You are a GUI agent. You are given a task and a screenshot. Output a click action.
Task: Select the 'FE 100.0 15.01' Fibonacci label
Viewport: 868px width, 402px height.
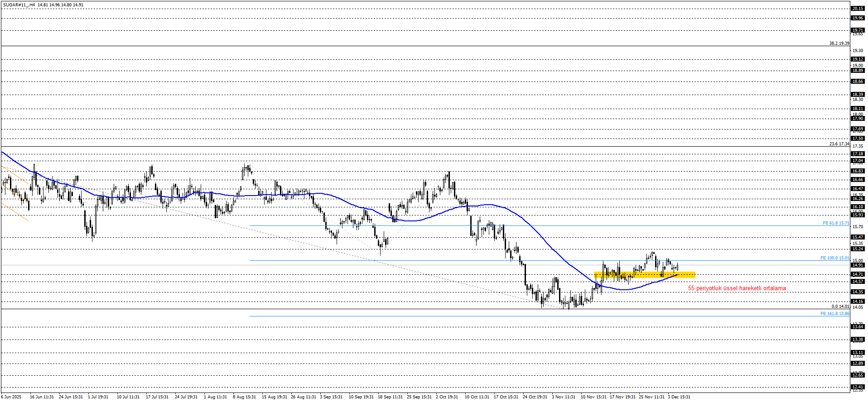point(834,258)
